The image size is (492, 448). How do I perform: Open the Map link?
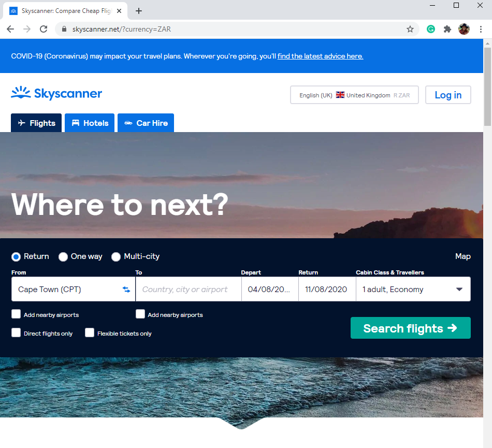coord(463,256)
